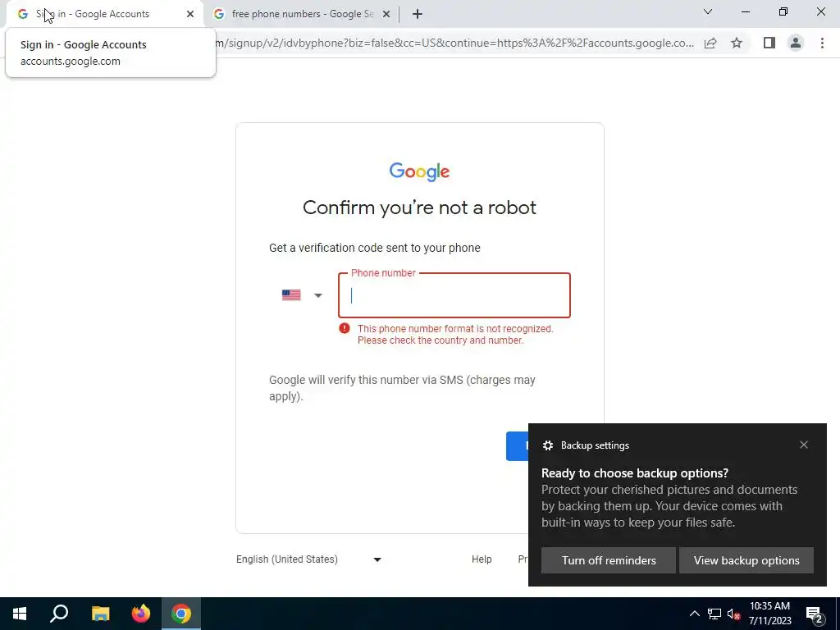840x630 pixels.
Task: Click the phone number format error message
Action: (455, 335)
